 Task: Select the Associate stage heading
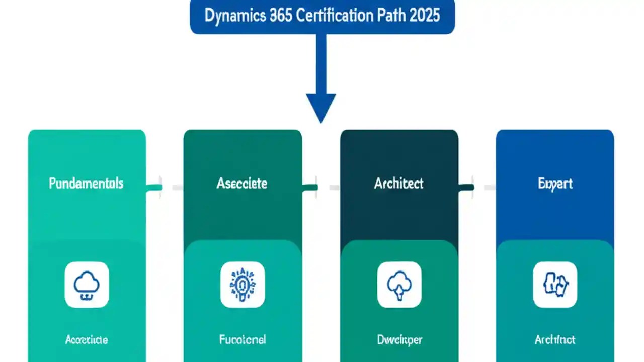coord(242,184)
